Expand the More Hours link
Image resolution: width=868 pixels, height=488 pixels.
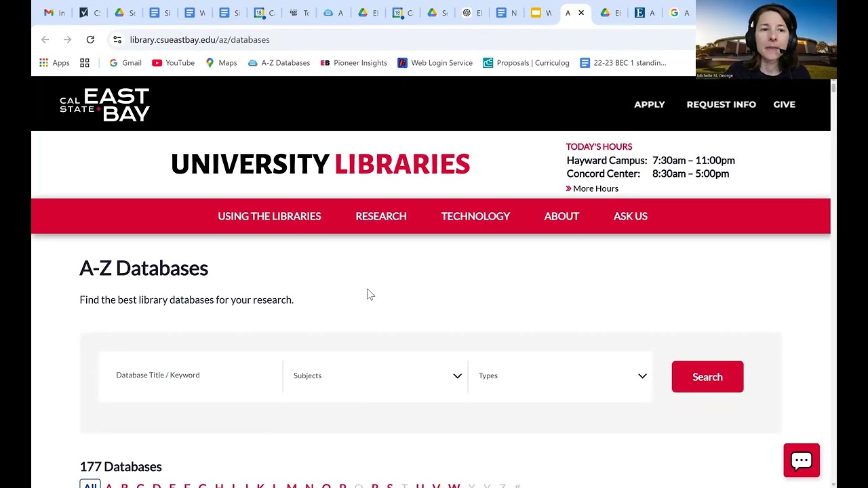pyautogui.click(x=592, y=188)
